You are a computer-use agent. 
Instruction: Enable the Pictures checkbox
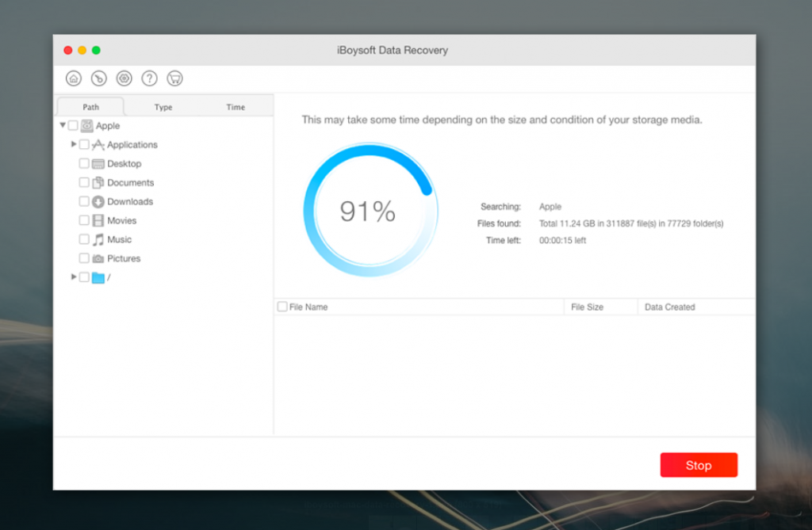click(84, 257)
